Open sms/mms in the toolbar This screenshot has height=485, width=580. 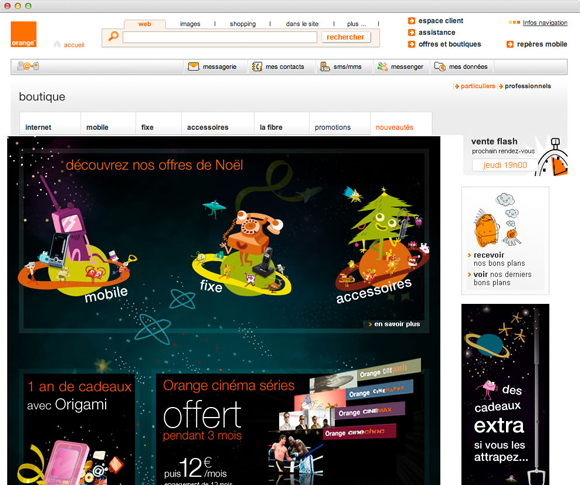tap(347, 67)
